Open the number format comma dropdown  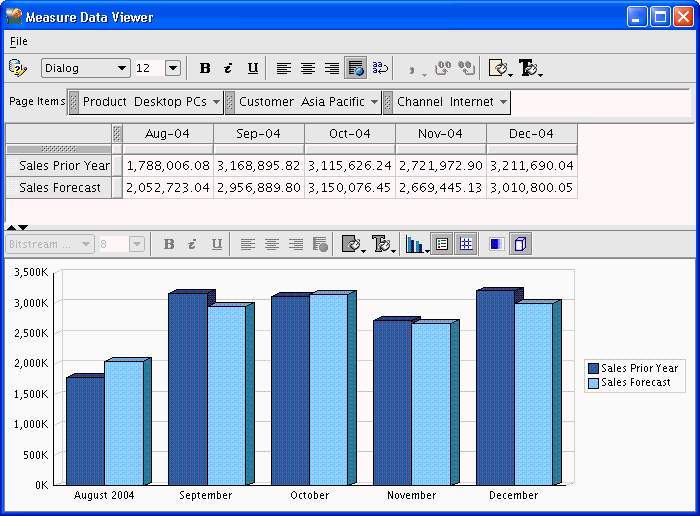417,69
